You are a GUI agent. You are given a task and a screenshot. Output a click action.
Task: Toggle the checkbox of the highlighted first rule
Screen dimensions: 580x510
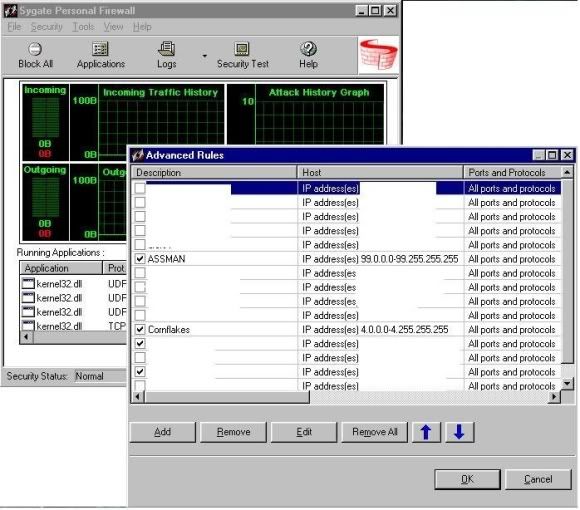click(x=140, y=188)
